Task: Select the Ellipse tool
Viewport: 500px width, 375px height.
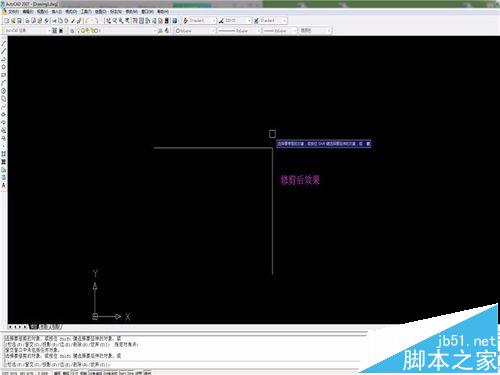Action: (4, 114)
